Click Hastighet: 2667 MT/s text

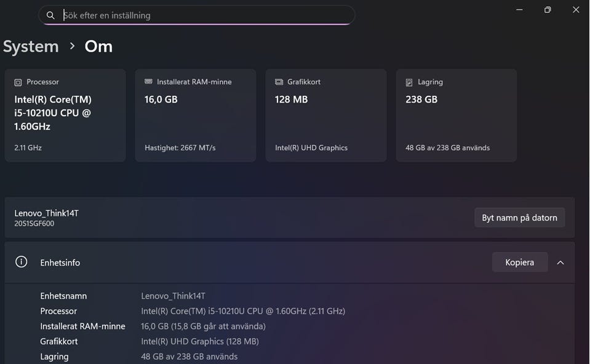(180, 148)
